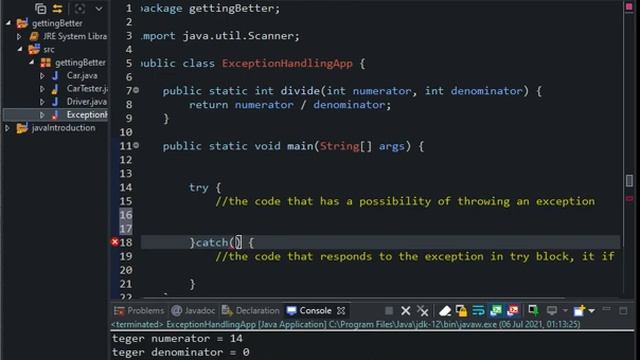Click the ExceptionHandlingApp class name in code
The height and width of the screenshot is (360, 640).
click(x=287, y=63)
